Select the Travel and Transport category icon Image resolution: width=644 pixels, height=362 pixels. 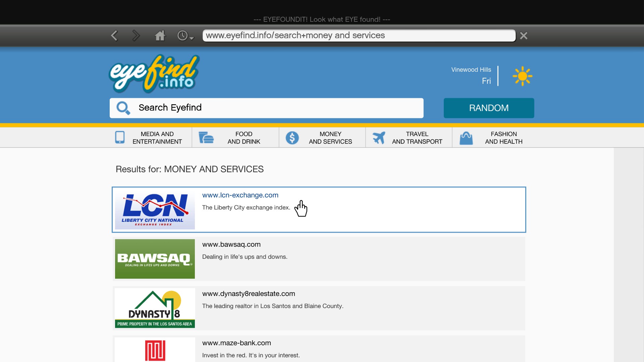coord(378,137)
